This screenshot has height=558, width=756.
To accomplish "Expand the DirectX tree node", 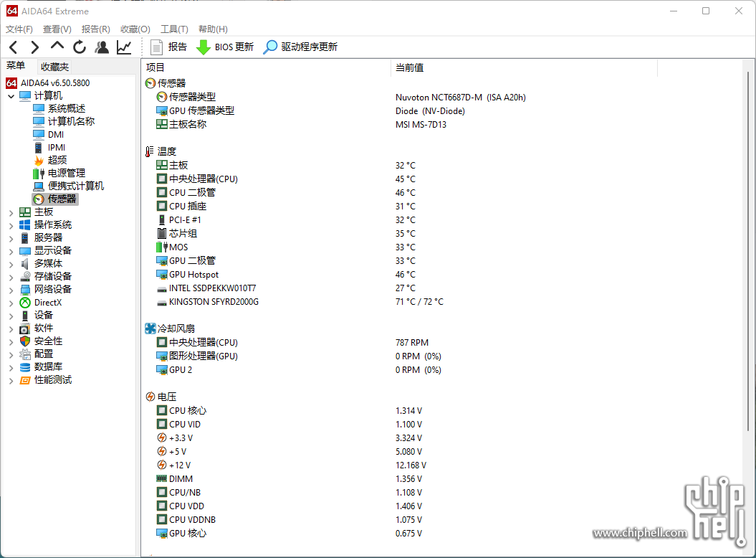I will pyautogui.click(x=11, y=303).
